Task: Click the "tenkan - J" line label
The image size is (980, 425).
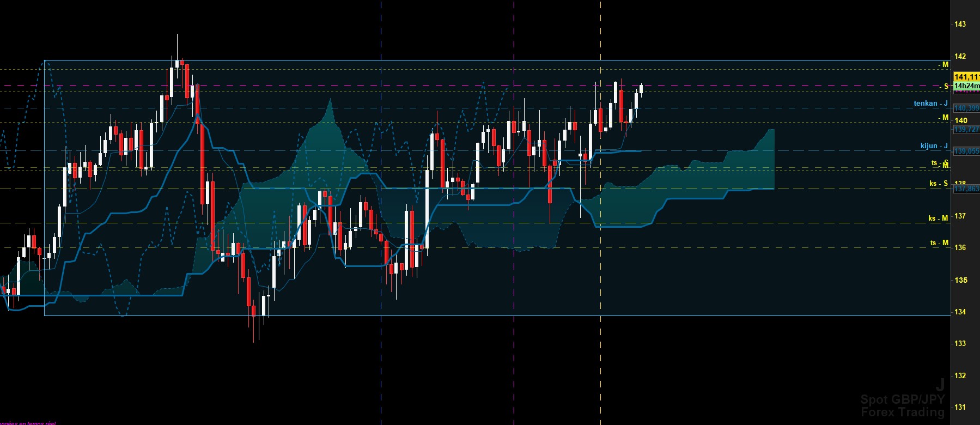Action: click(930, 103)
